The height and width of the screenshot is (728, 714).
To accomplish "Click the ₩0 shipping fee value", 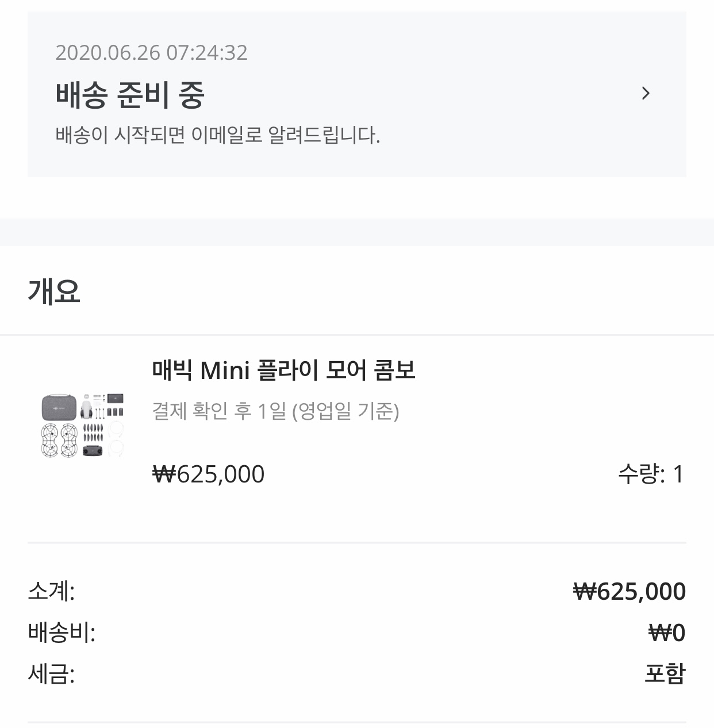I will [x=667, y=633].
